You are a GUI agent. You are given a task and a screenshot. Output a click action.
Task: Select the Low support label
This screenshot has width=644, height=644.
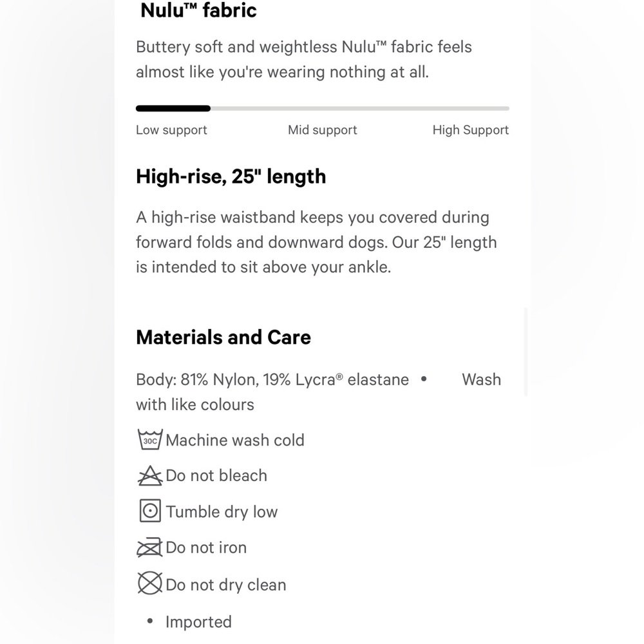[171, 130]
